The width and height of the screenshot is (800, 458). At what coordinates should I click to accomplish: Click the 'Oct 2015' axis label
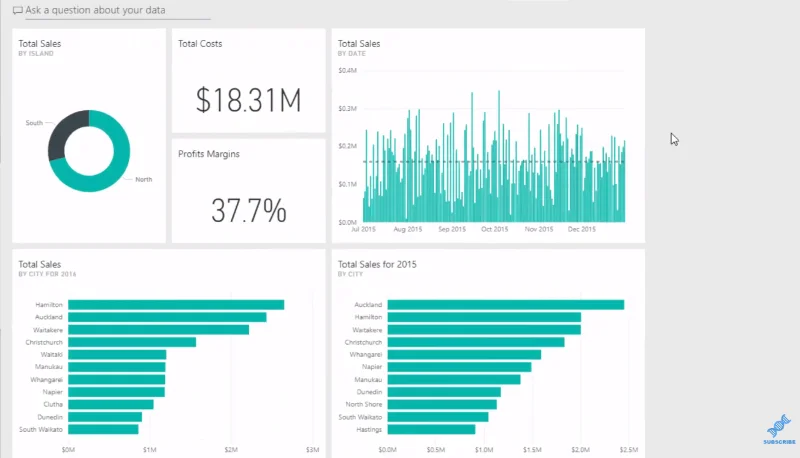494,230
